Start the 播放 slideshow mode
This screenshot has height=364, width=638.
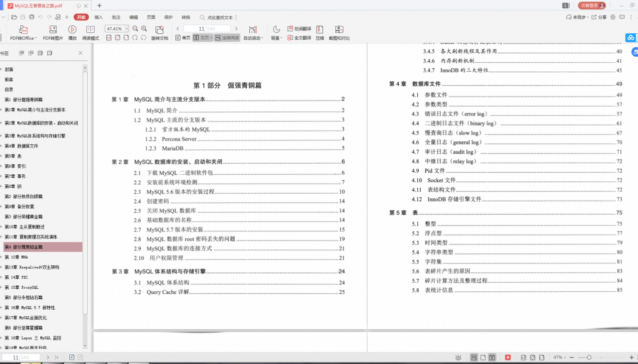click(72, 32)
